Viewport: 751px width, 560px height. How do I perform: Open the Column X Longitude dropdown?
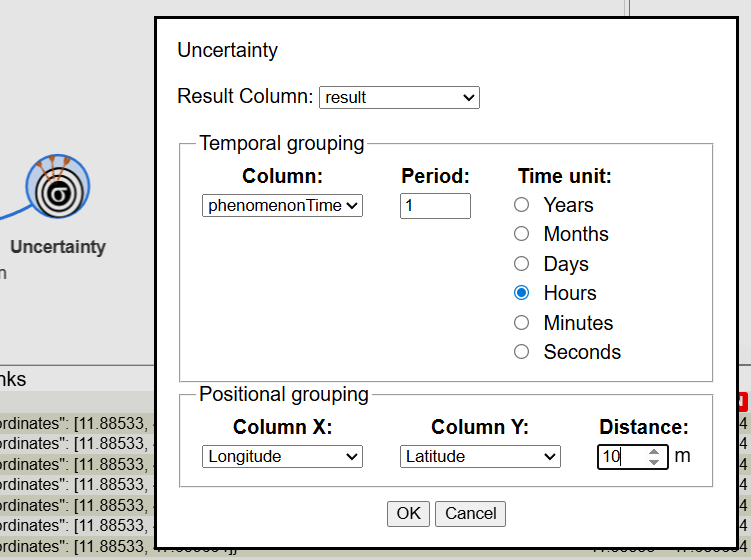(x=282, y=457)
